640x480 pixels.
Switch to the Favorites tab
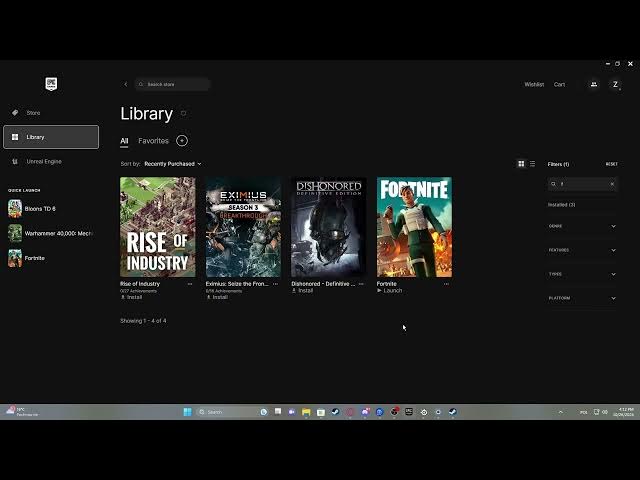[x=153, y=141]
